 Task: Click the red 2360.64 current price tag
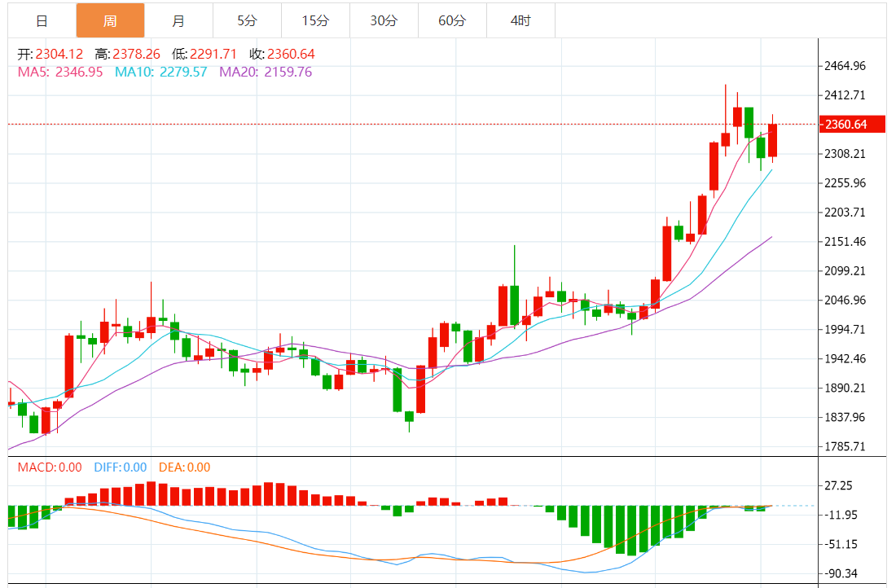point(852,124)
